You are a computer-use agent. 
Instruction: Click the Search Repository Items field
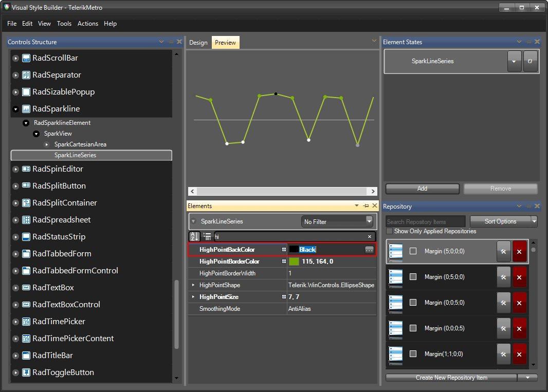point(425,221)
